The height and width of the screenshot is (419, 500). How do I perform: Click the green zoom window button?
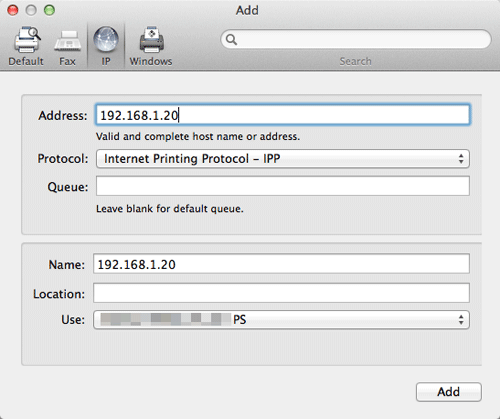click(x=49, y=10)
